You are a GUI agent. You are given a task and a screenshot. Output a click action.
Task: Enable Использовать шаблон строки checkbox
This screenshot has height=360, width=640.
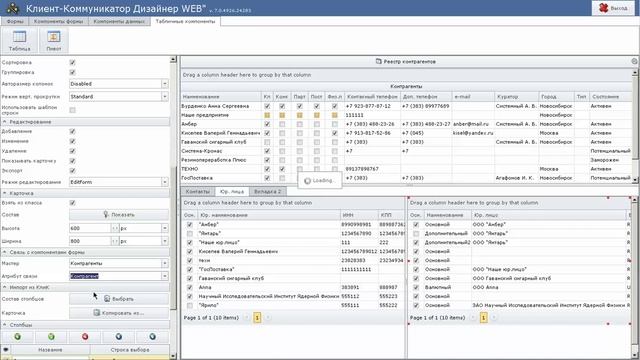[72, 110]
